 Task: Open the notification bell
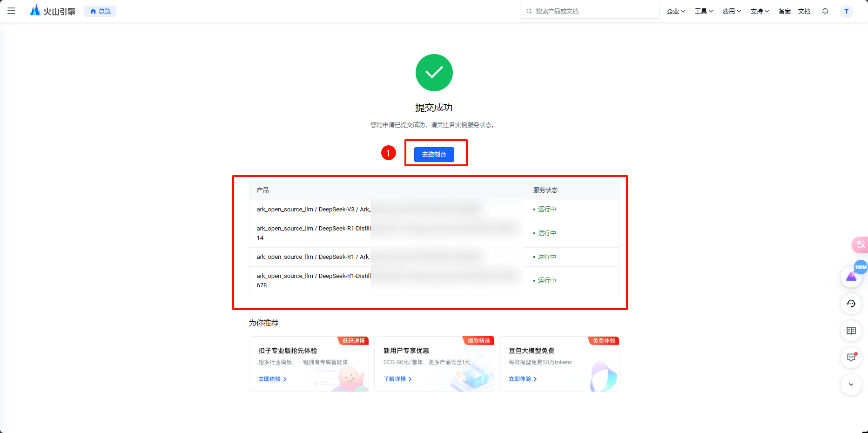pos(825,11)
